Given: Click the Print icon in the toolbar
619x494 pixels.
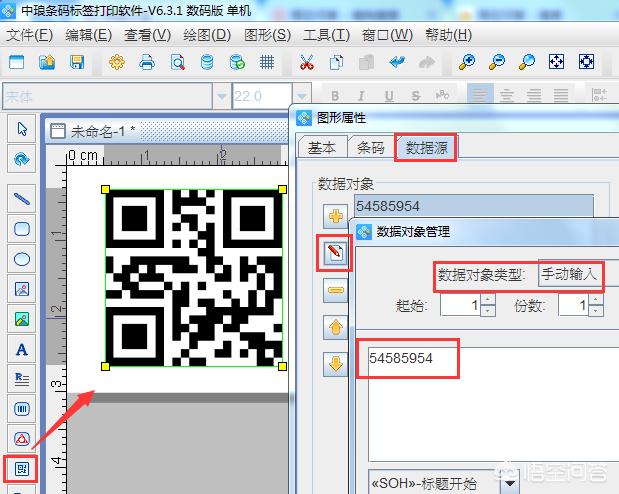Looking at the screenshot, I should click(x=147, y=62).
